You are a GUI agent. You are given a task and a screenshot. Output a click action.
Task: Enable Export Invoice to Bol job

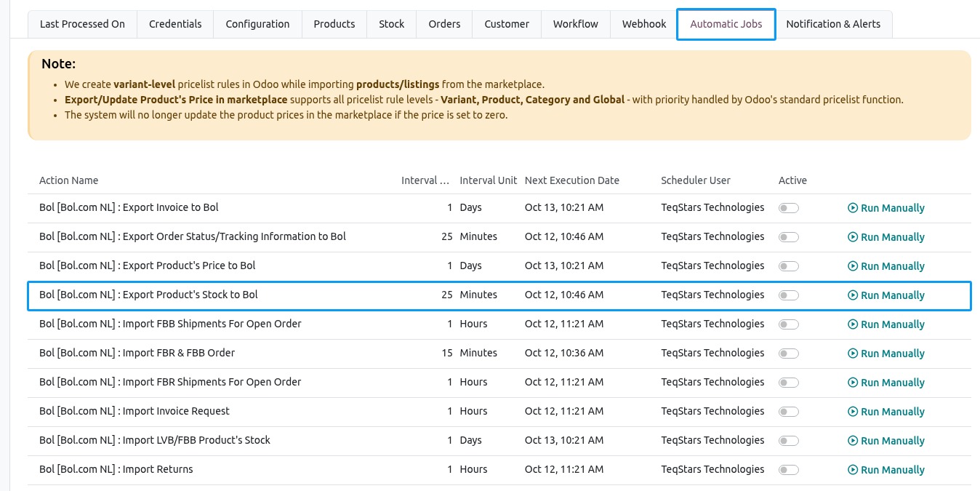click(x=789, y=208)
